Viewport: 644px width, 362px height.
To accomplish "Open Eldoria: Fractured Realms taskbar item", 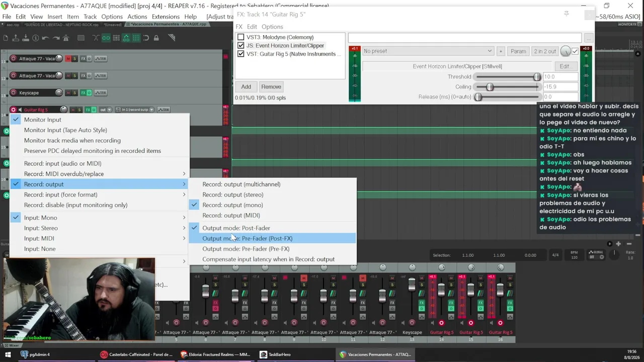I will (x=215, y=354).
